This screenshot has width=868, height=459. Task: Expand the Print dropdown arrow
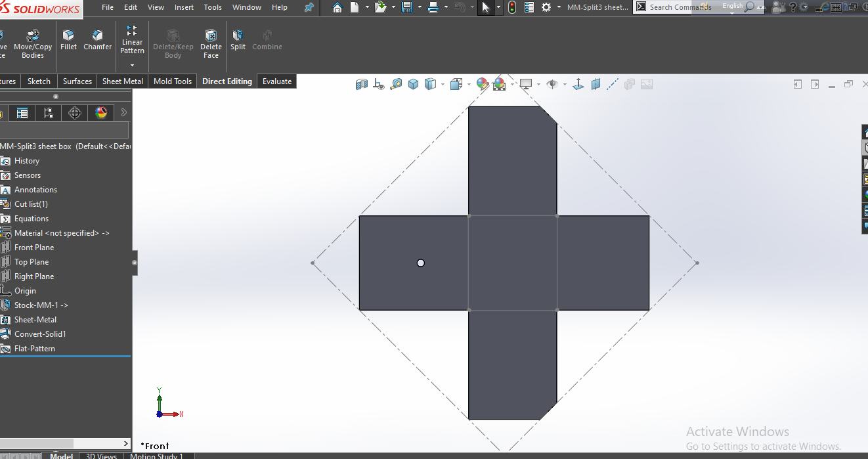tap(445, 8)
